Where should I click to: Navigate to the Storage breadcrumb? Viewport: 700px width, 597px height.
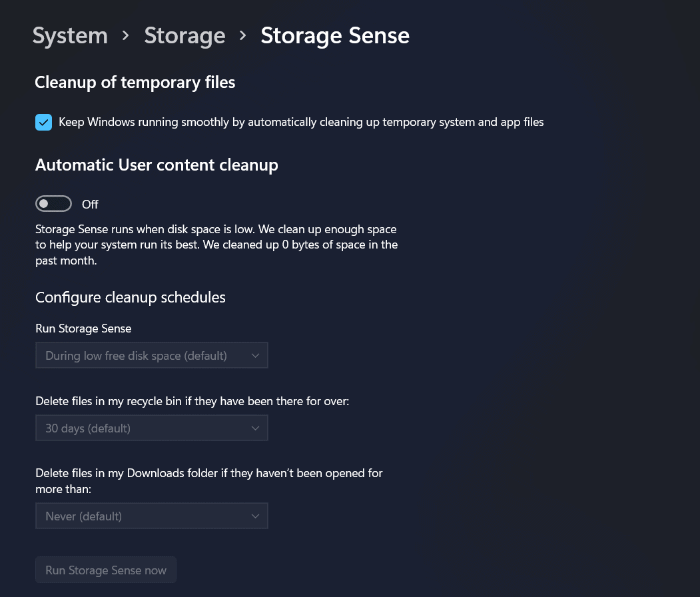tap(184, 36)
